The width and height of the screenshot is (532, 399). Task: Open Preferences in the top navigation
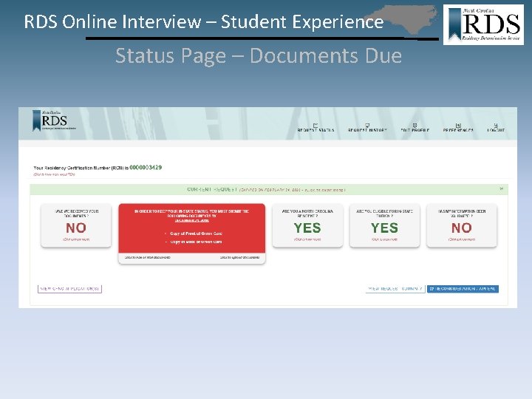[x=458, y=128]
